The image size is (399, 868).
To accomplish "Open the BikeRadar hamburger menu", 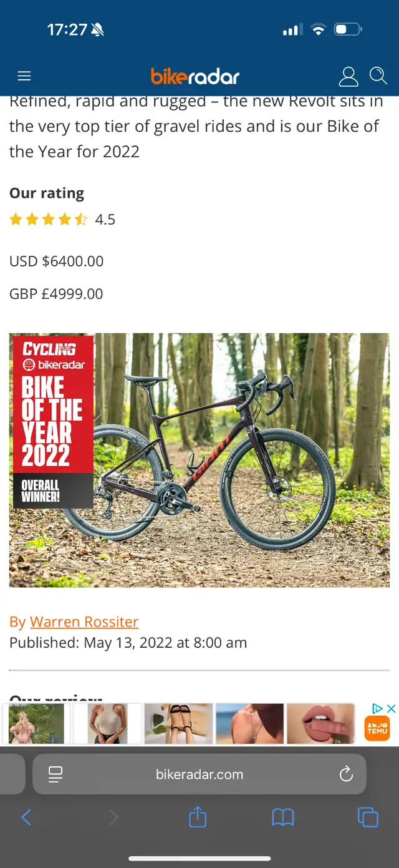I will 24,76.
